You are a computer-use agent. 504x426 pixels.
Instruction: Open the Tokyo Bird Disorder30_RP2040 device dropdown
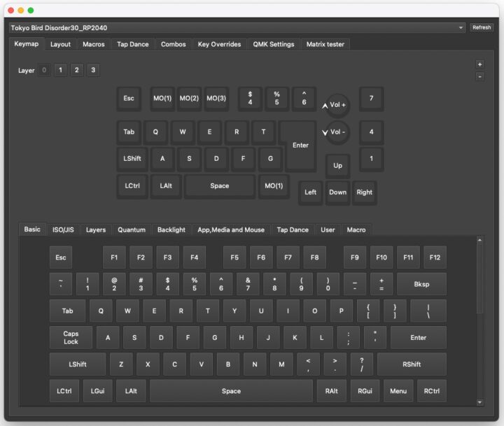click(x=237, y=27)
